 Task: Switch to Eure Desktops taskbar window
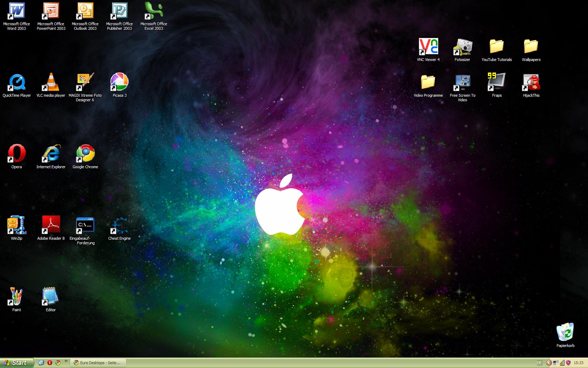[x=98, y=363]
